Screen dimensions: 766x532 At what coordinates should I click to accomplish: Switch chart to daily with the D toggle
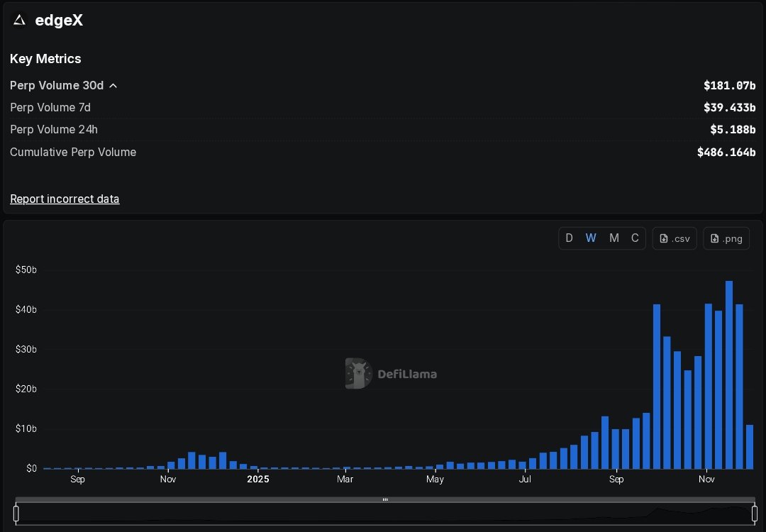(x=569, y=238)
